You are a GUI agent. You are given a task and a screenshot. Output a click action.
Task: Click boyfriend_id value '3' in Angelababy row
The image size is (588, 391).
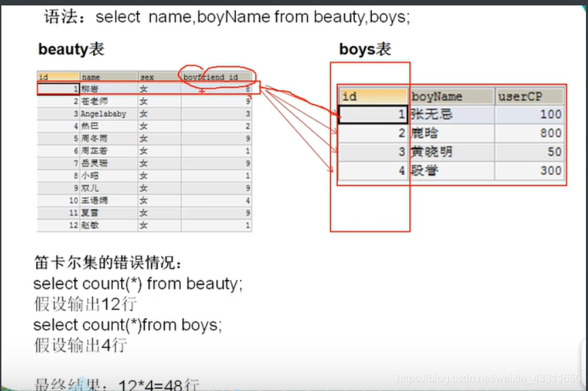coord(216,114)
